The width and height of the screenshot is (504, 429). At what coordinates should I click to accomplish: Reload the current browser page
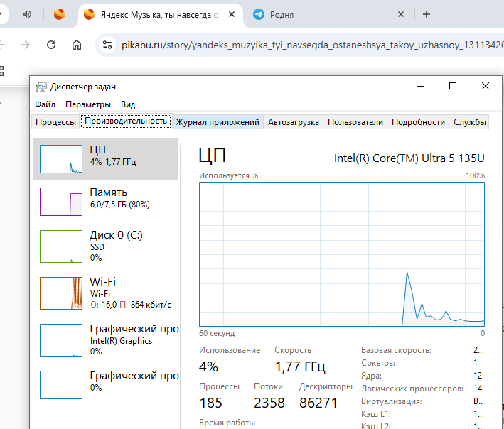point(51,45)
